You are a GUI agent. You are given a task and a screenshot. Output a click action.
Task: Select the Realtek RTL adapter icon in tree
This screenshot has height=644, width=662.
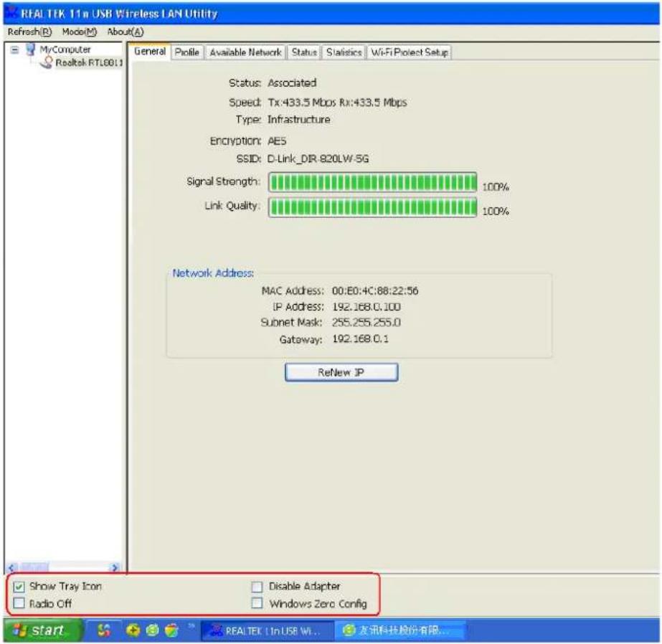pyautogui.click(x=47, y=62)
